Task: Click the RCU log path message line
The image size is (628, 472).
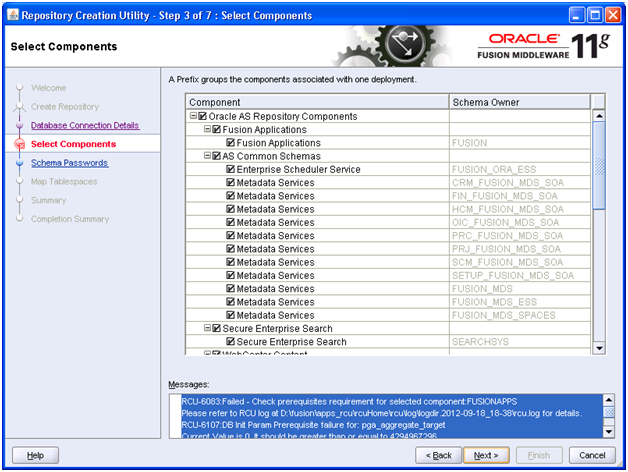Action: 381,413
